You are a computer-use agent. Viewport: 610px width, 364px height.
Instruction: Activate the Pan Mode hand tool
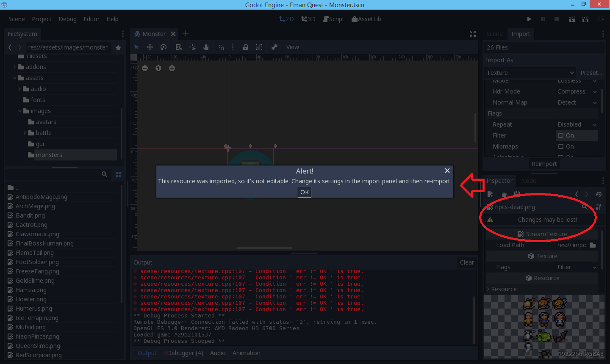tap(206, 47)
